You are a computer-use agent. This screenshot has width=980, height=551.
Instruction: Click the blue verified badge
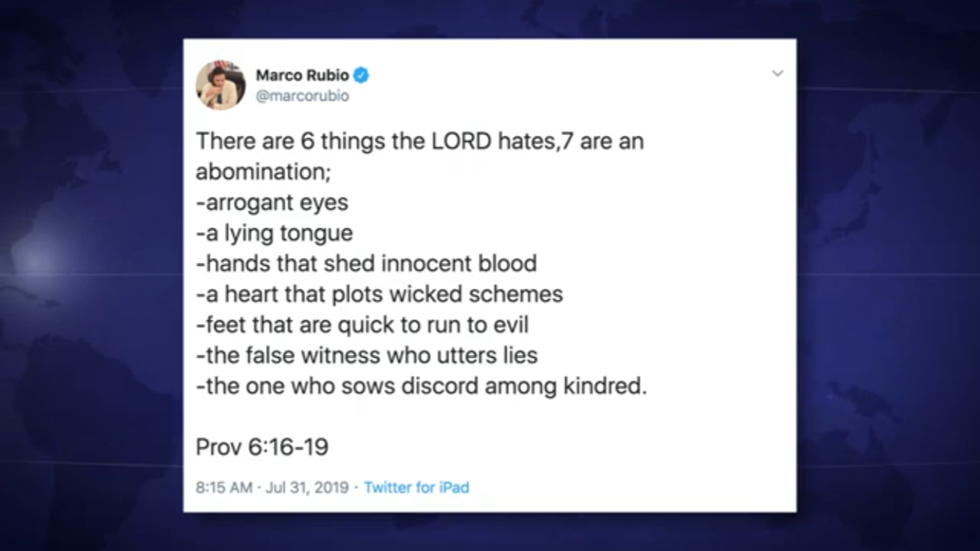tap(361, 75)
